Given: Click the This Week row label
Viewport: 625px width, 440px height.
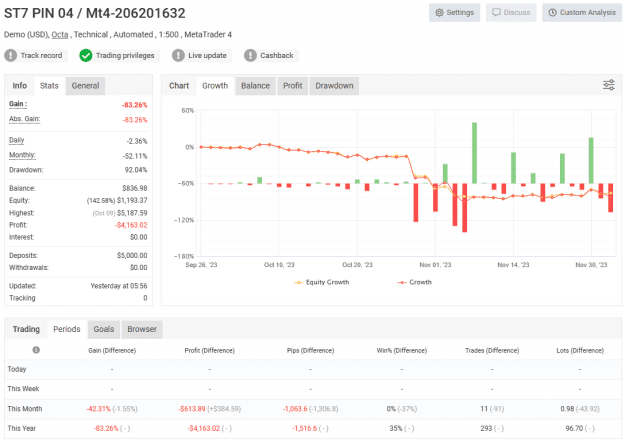Looking at the screenshot, I should 23,389.
